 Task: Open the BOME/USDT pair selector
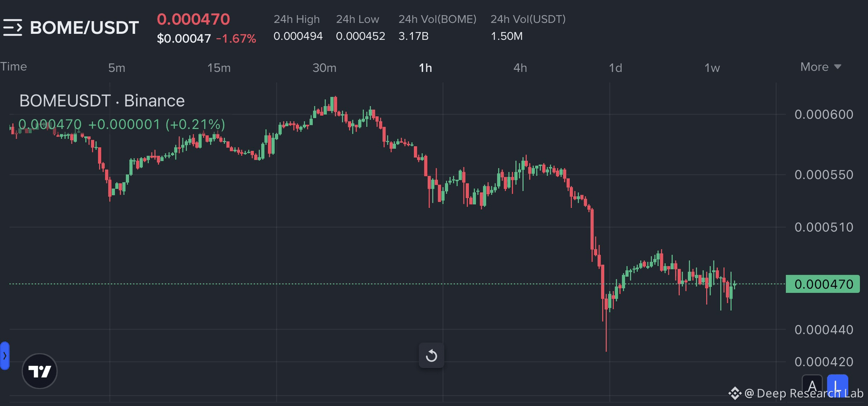pyautogui.click(x=84, y=27)
